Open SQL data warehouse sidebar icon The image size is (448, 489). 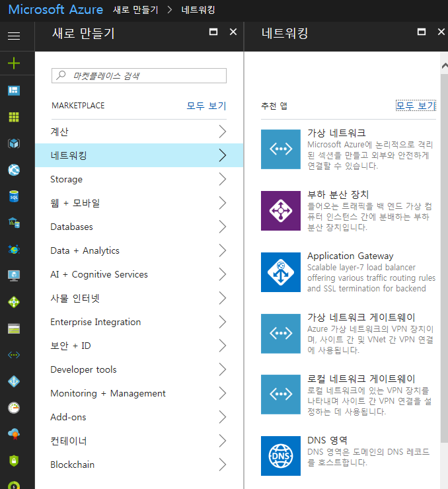tap(14, 223)
